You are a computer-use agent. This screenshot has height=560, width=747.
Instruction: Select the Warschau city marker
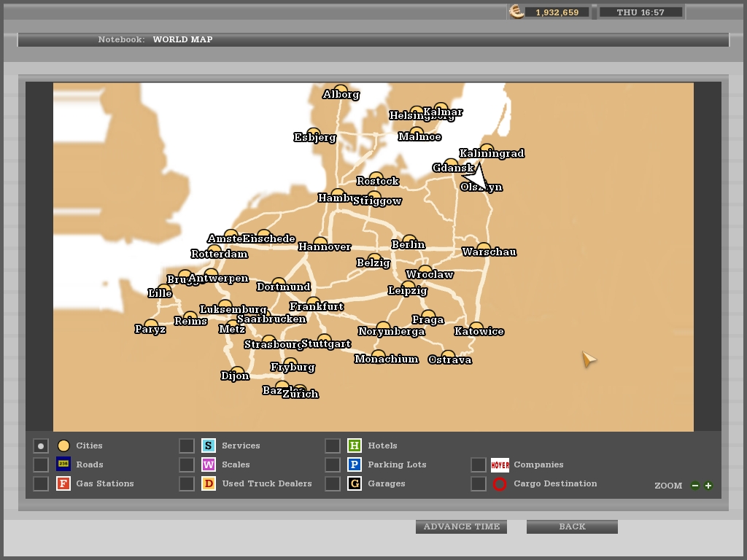pos(484,248)
